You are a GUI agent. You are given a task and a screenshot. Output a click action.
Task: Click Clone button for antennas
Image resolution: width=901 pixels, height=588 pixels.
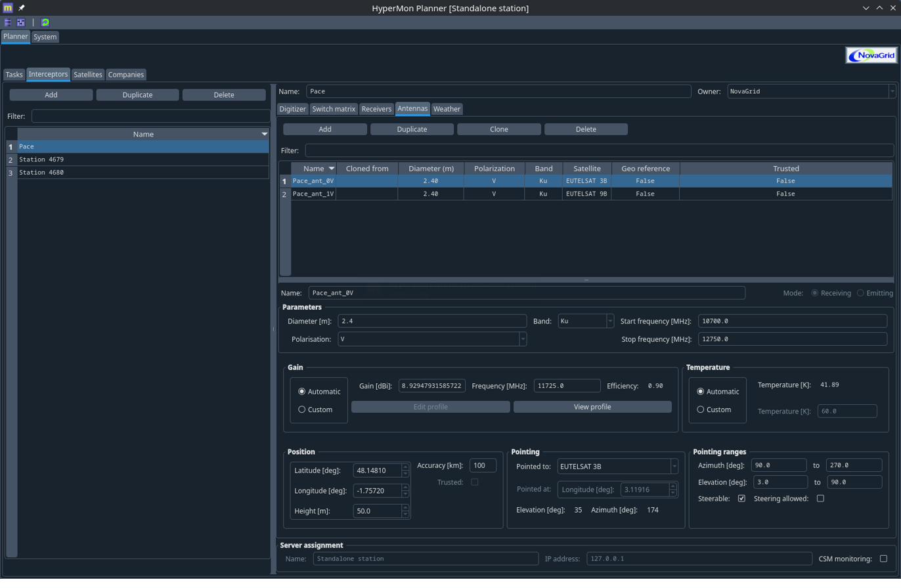(x=499, y=129)
